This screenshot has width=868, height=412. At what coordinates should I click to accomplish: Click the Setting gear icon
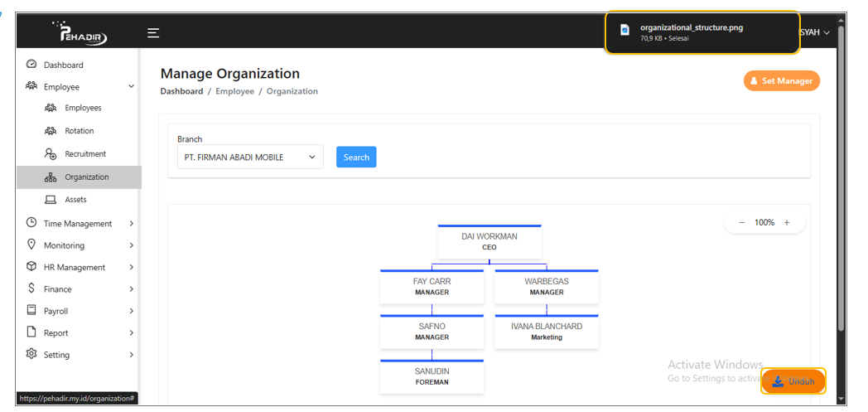click(31, 355)
